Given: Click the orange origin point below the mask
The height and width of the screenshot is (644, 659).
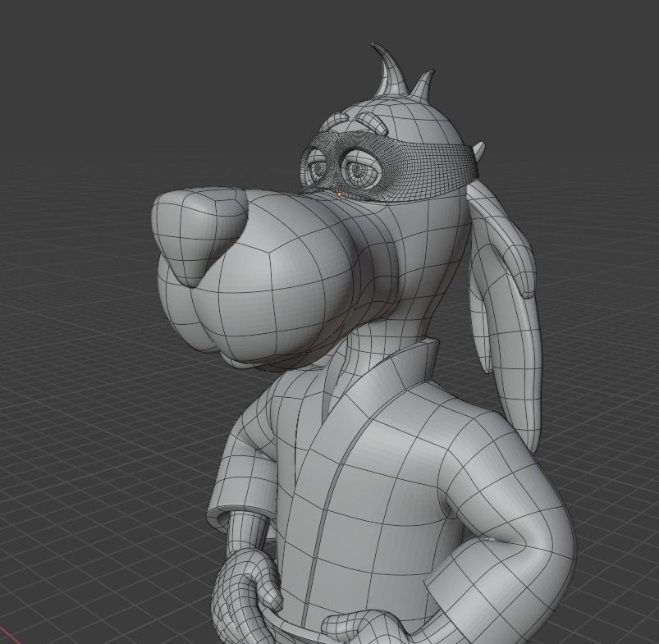Looking at the screenshot, I should tap(340, 194).
